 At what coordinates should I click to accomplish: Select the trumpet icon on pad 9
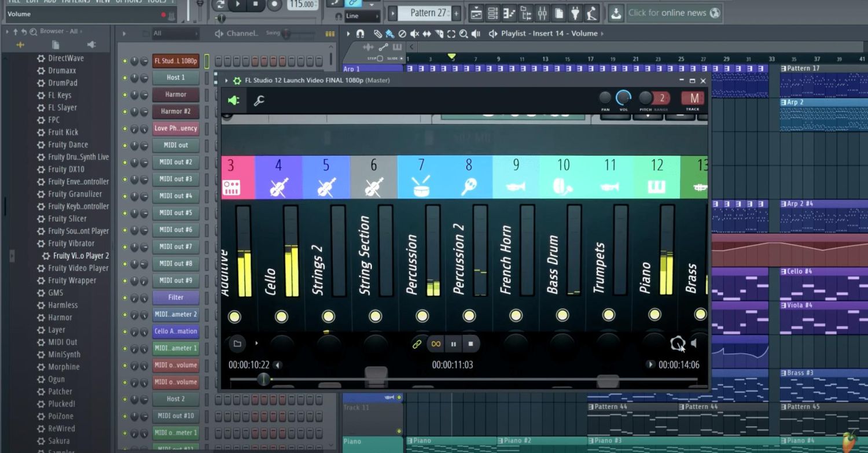click(x=516, y=187)
